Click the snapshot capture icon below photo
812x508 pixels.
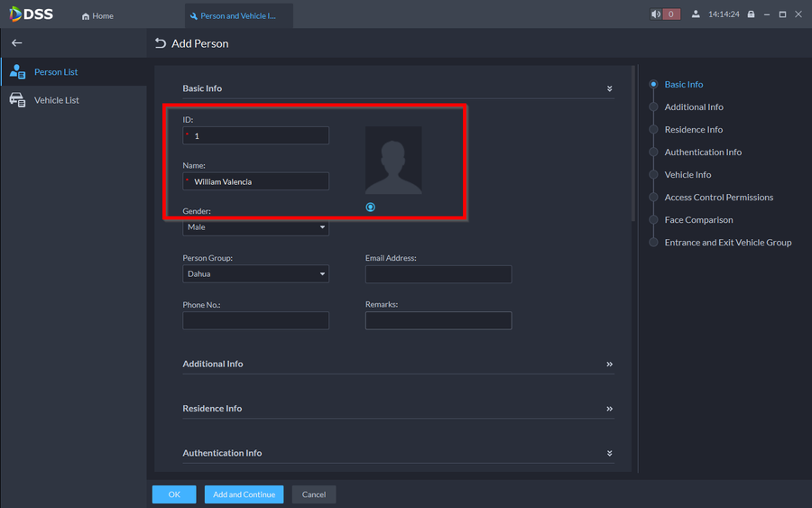point(370,208)
